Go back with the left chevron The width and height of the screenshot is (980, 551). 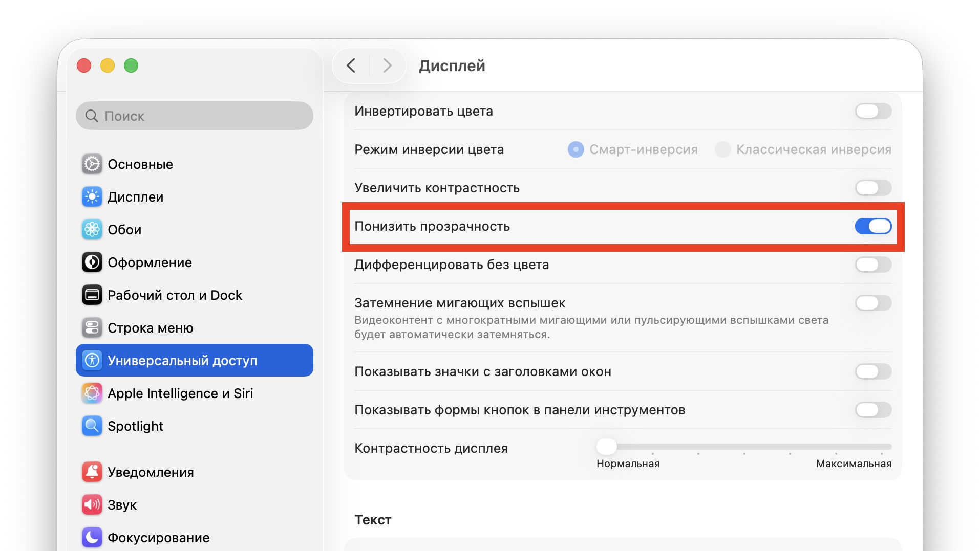coord(351,65)
